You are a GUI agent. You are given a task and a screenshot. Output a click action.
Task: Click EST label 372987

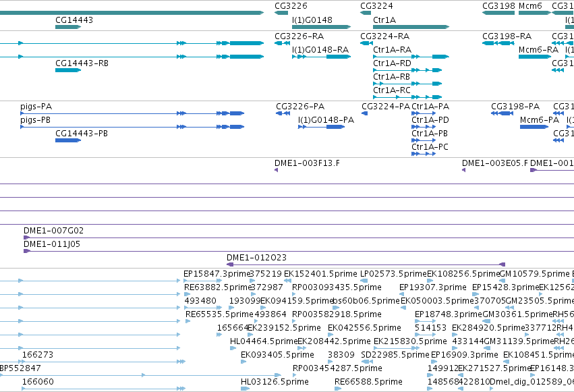coord(267,287)
